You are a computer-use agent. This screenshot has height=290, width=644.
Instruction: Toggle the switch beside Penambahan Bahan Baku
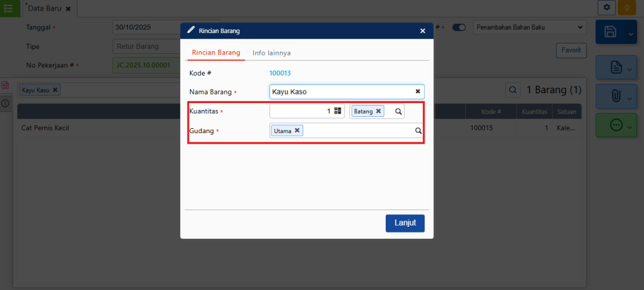[x=460, y=27]
